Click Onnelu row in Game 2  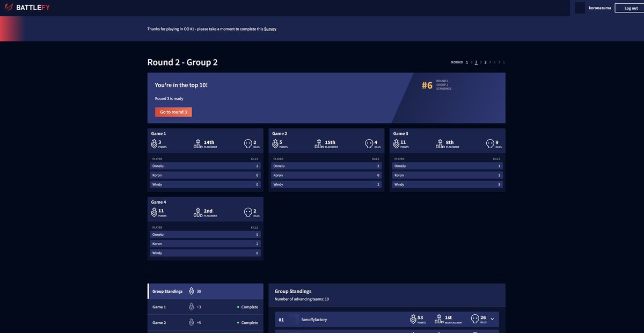326,166
